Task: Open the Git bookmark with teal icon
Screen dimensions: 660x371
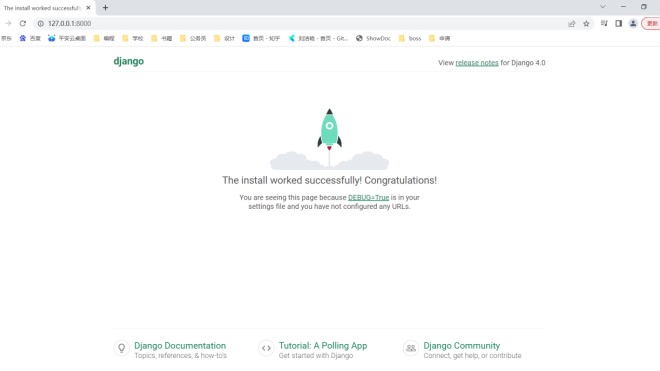Action: click(x=318, y=38)
